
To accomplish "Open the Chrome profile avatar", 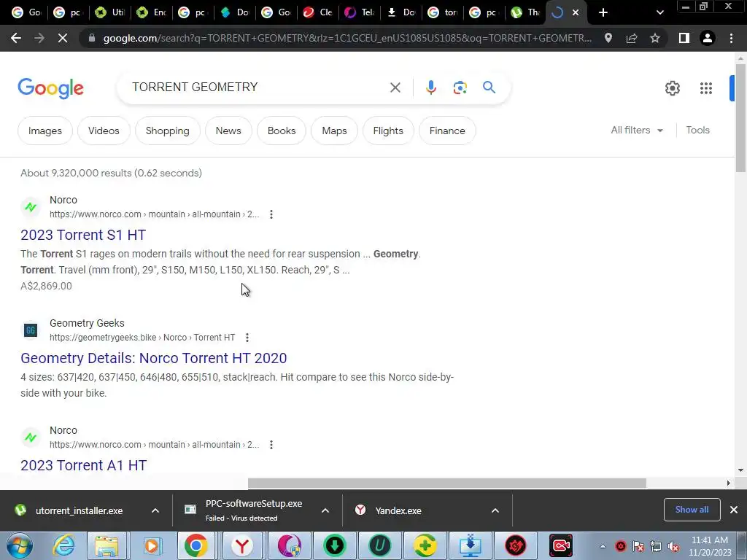I will click(x=708, y=38).
